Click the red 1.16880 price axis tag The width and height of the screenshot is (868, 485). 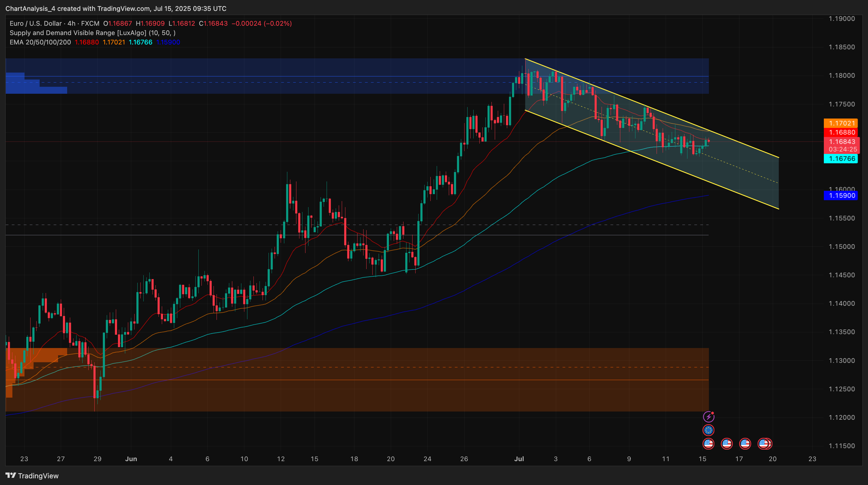[x=841, y=132]
